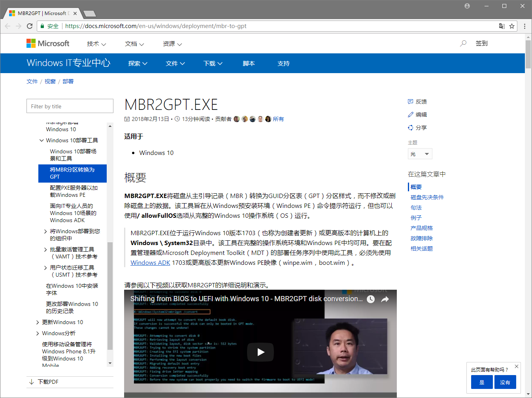Open the Chrome user profile icon
The width and height of the screenshot is (532, 398).
pos(467,6)
